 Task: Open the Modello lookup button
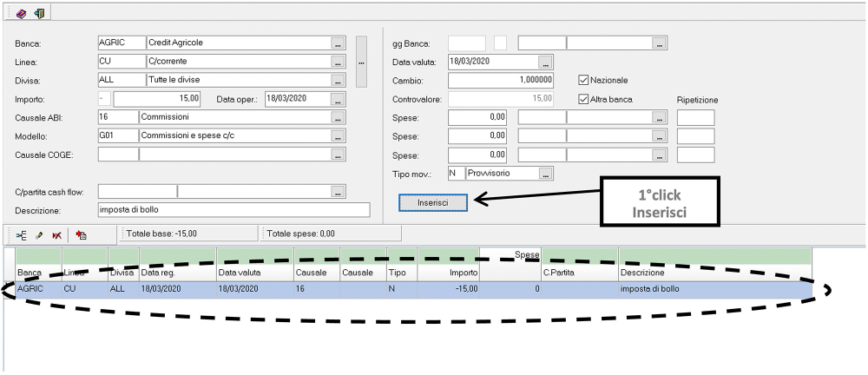pos(338,135)
